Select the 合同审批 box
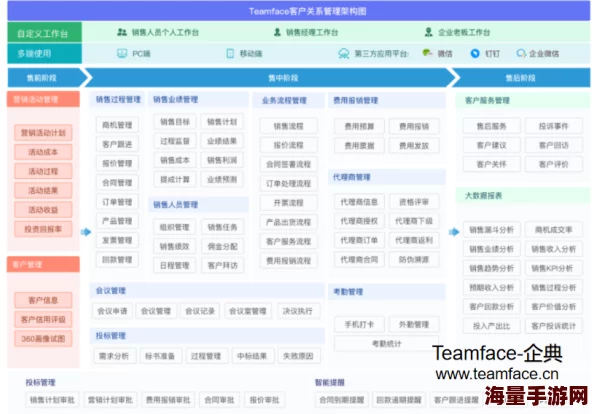This screenshot has height=414, width=594. 219,400
